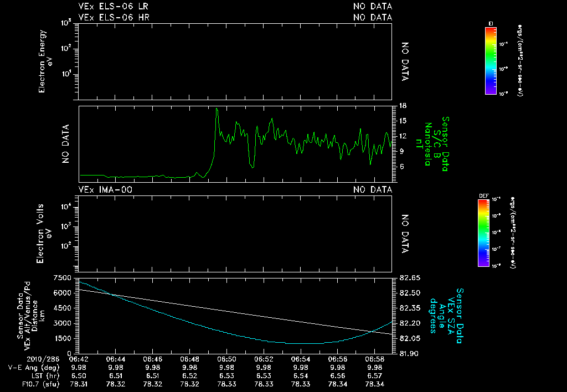The width and height of the screenshot is (567, 392).
Task: Click the "V-E Ang (deg)" row label
Action: point(34,368)
